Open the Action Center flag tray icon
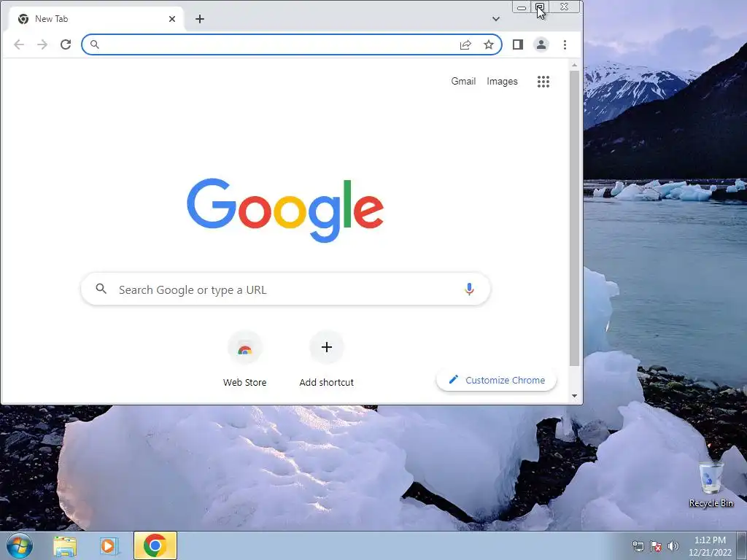 point(656,546)
